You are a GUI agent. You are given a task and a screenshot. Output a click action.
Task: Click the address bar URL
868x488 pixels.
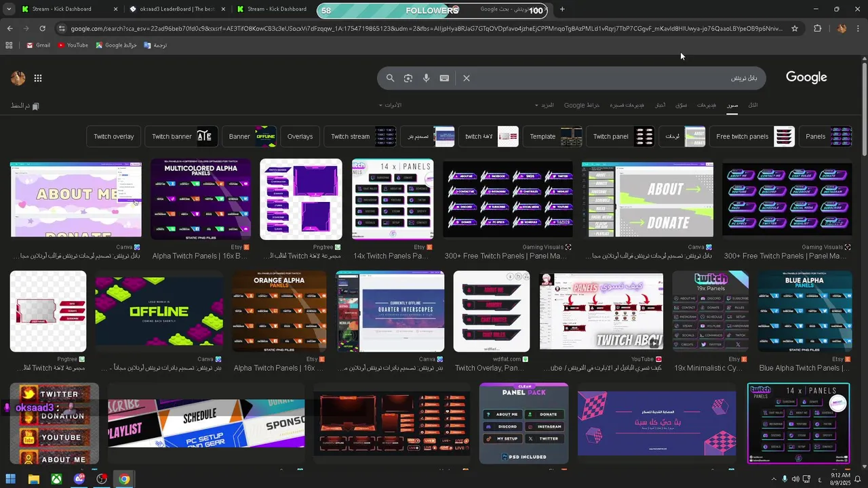(x=427, y=28)
